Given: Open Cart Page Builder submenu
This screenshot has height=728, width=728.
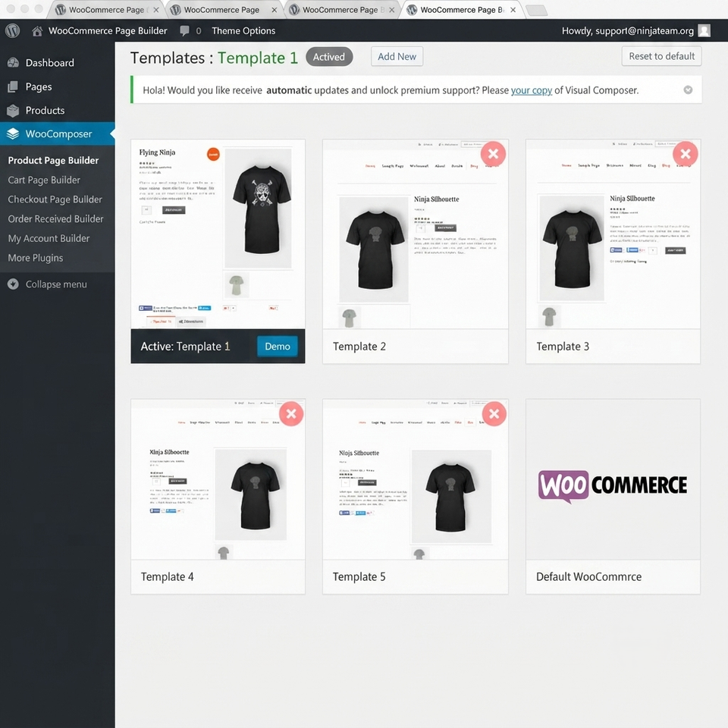Looking at the screenshot, I should pos(44,180).
